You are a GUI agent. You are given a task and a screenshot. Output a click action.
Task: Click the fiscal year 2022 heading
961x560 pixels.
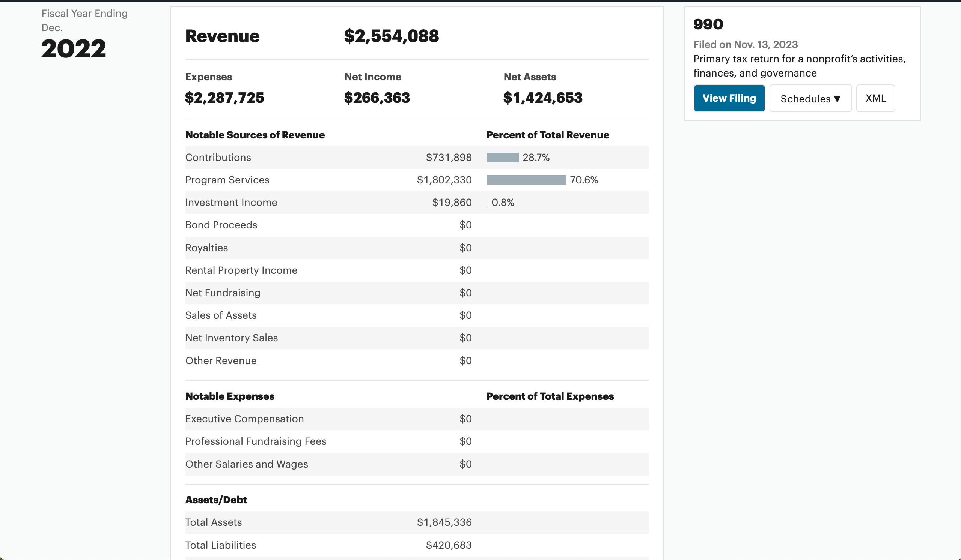pos(73,49)
